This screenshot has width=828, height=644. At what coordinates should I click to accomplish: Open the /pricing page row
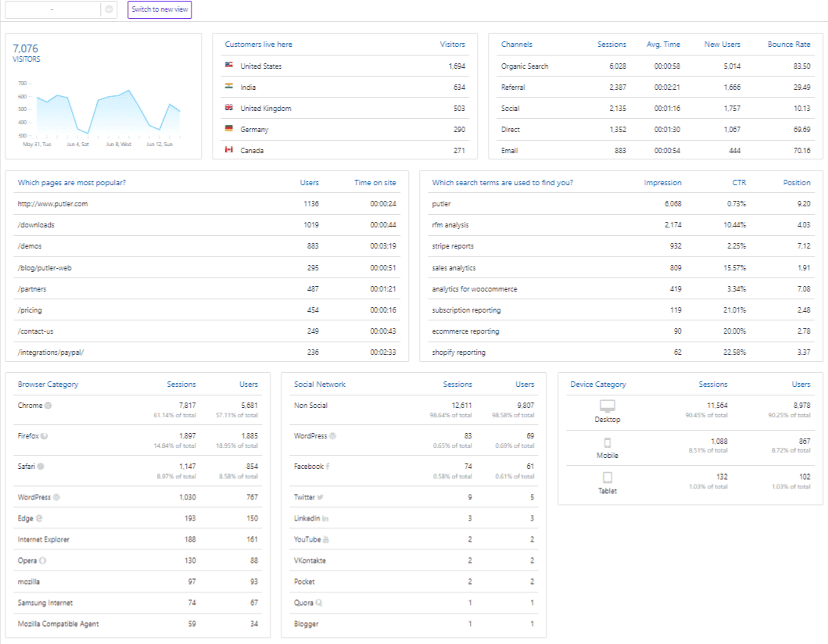point(207,309)
